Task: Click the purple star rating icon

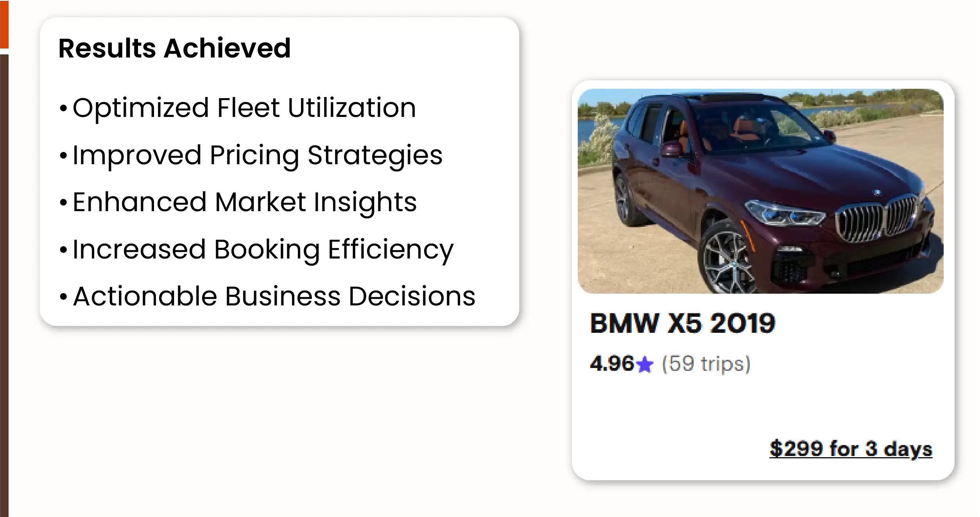Action: tap(645, 365)
